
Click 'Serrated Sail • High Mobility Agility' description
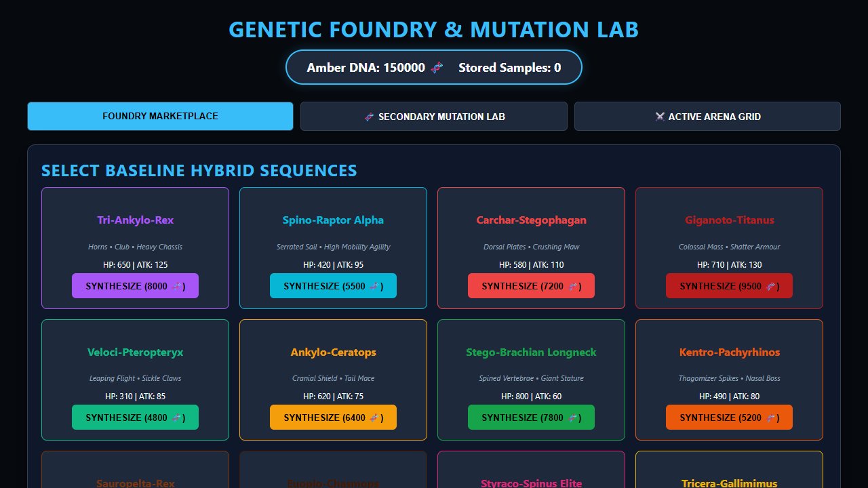pyautogui.click(x=333, y=247)
